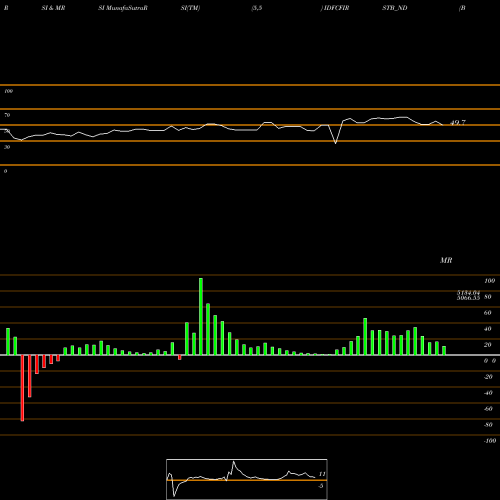Click the '0' level label under RSI panel
Viewport: 500px width, 500px height.
[x=5, y=171]
